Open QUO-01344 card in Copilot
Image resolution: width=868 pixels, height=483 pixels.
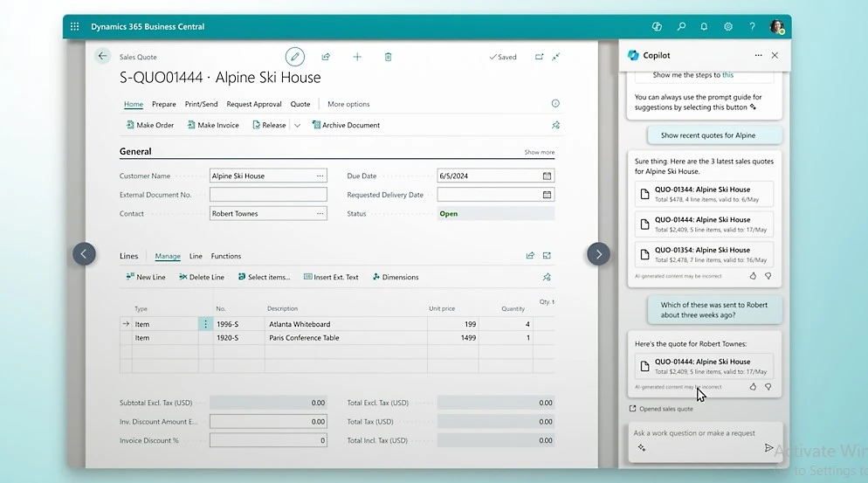(704, 194)
